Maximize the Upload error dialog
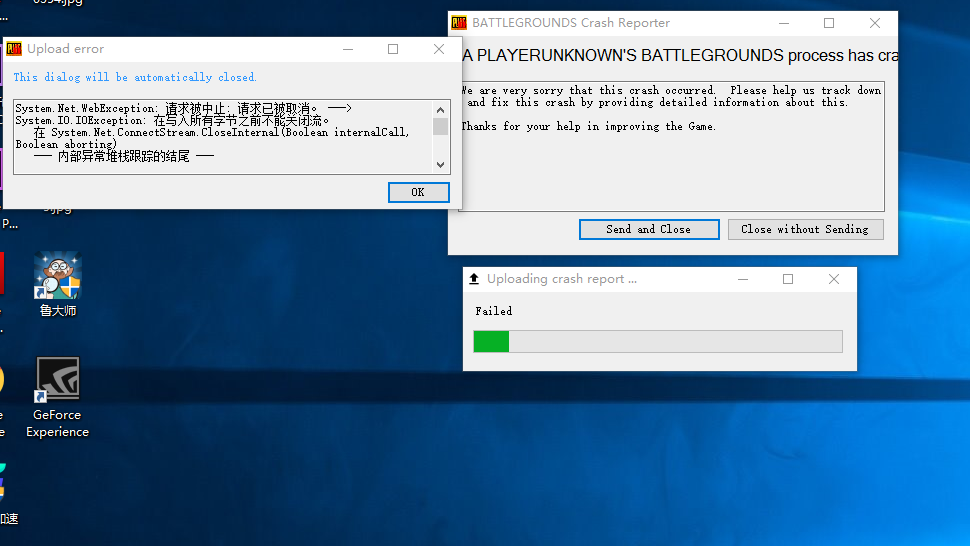The image size is (970, 546). (x=393, y=49)
